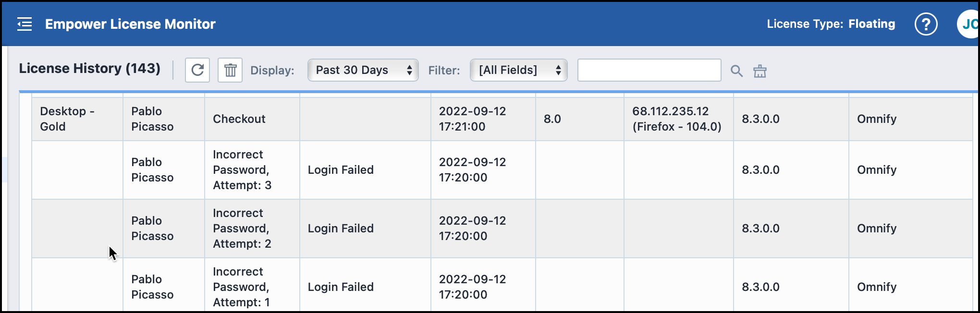The height and width of the screenshot is (313, 980).
Task: Click inside the search text box
Action: (x=649, y=70)
